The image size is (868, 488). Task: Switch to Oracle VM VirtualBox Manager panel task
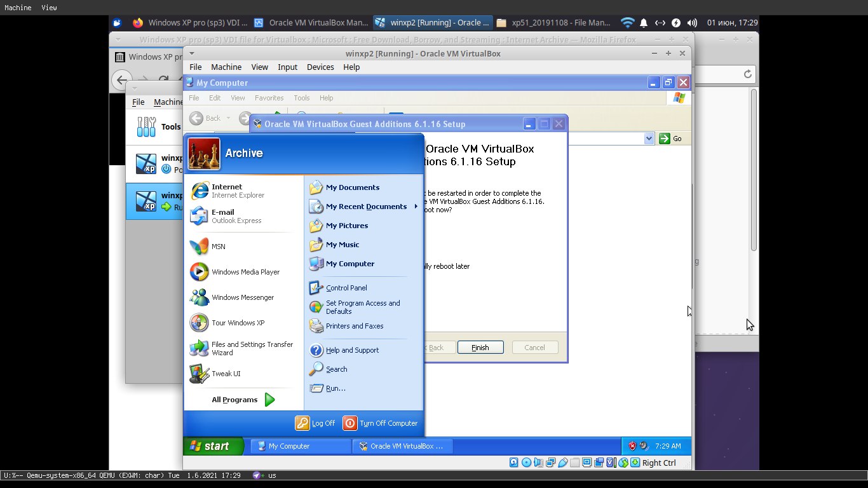(311, 23)
